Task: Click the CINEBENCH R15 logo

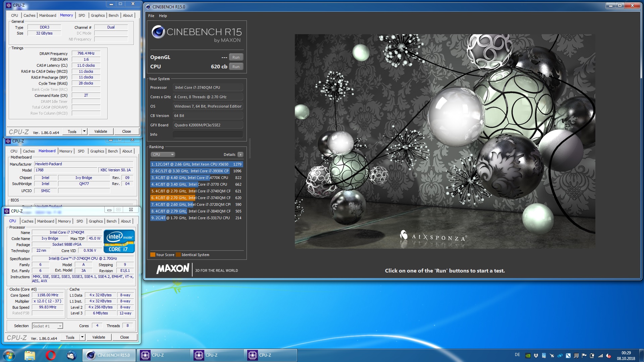Action: point(197,35)
